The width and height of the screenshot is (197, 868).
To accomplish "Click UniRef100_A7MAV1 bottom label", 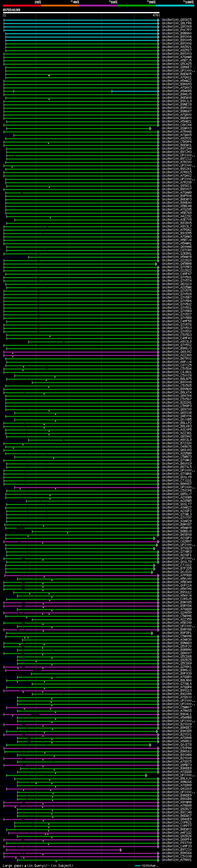I will pyautogui.click(x=177, y=860).
